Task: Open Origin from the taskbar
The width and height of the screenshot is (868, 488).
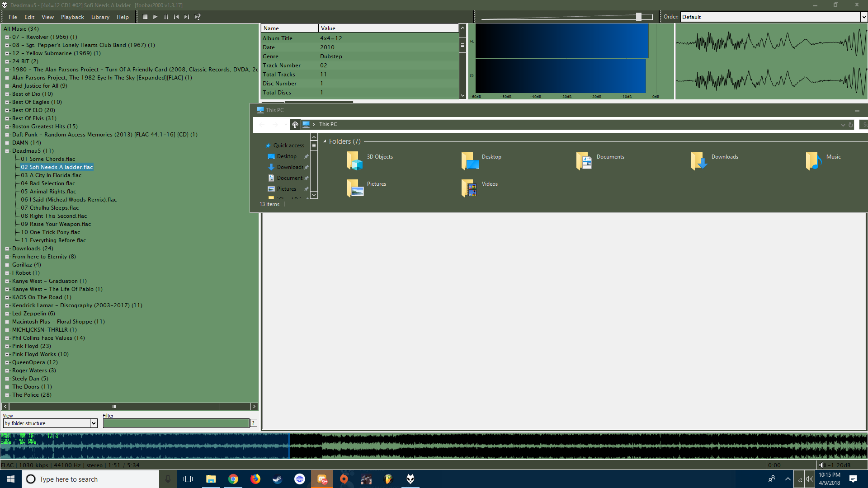Action: click(344, 479)
